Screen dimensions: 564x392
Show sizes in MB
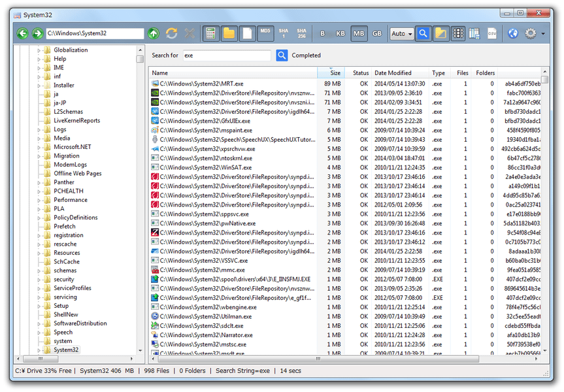coord(359,33)
